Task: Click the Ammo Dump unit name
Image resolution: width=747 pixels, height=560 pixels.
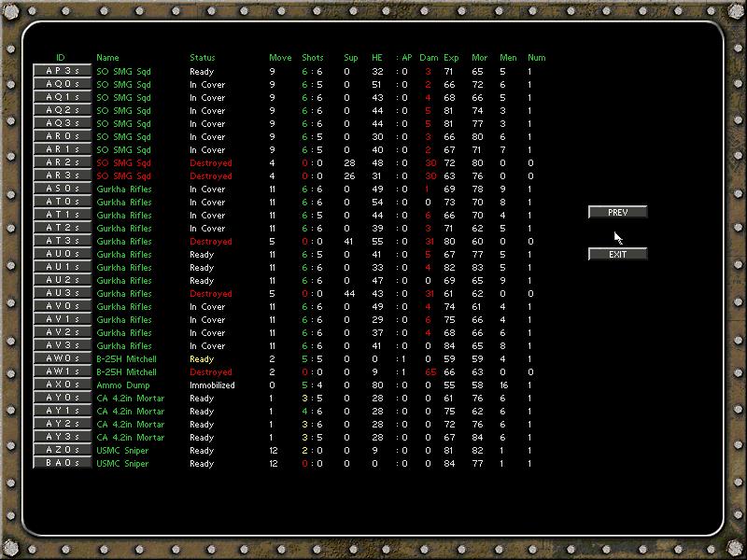Action: pyautogui.click(x=123, y=385)
